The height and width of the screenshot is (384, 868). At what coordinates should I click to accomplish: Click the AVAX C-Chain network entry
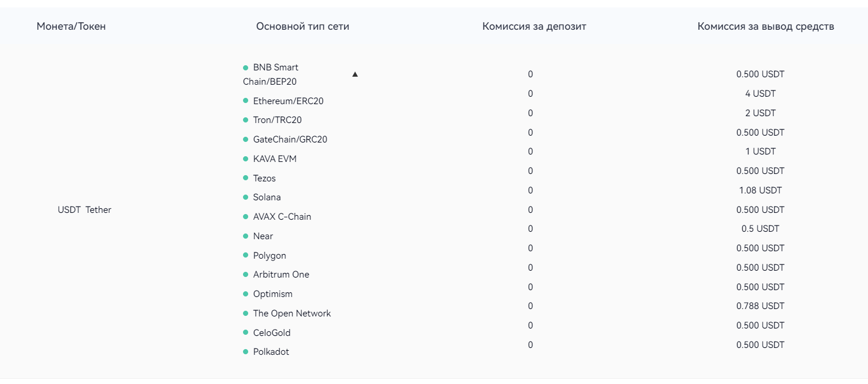pos(282,217)
